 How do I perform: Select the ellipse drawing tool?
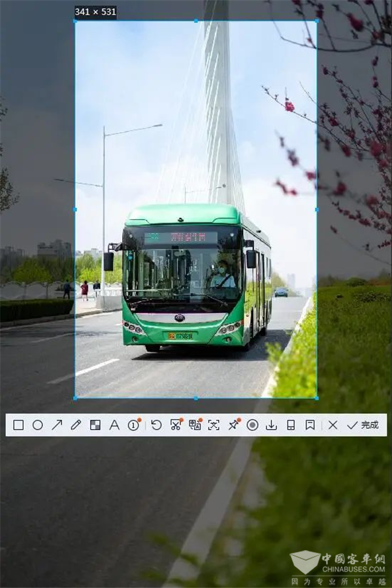pos(38,425)
